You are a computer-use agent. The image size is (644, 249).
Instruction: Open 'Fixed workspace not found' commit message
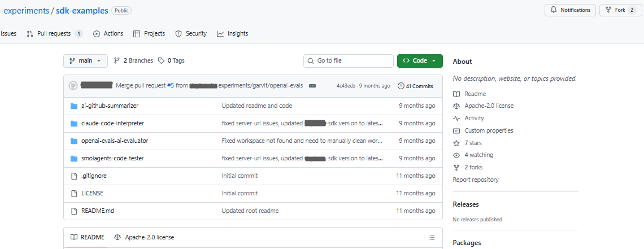click(302, 141)
